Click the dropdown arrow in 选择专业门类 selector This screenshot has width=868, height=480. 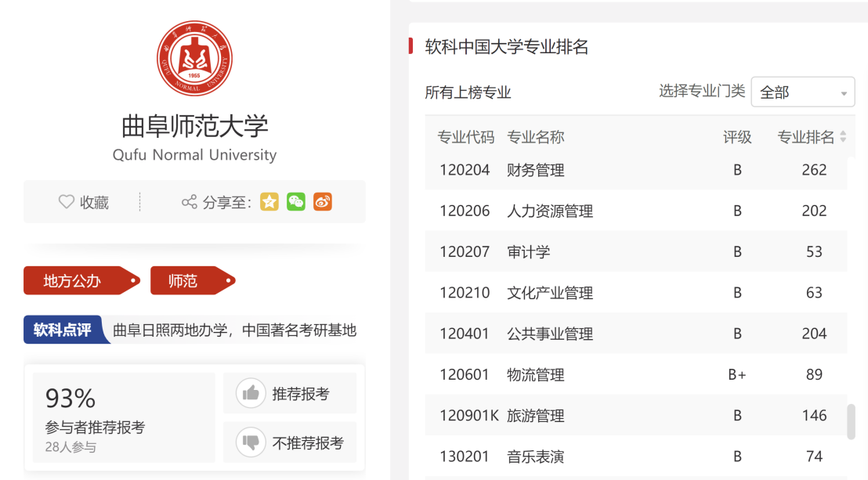point(844,92)
